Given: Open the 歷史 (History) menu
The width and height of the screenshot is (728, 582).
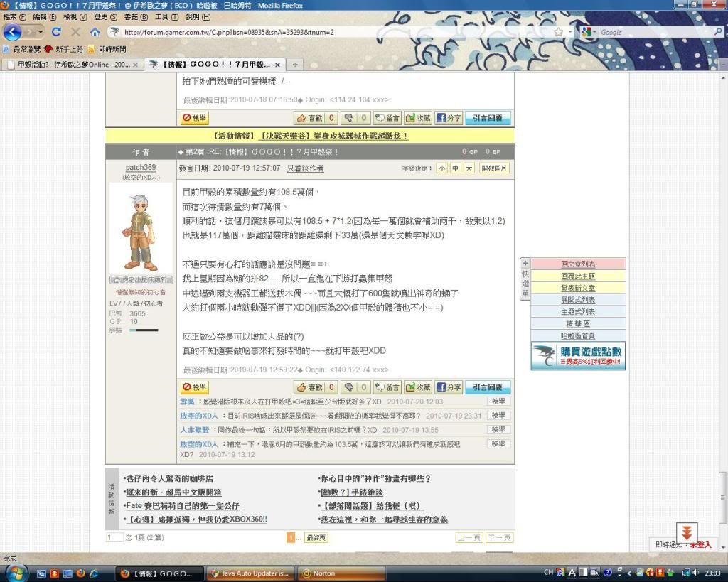Looking at the screenshot, I should [105, 17].
